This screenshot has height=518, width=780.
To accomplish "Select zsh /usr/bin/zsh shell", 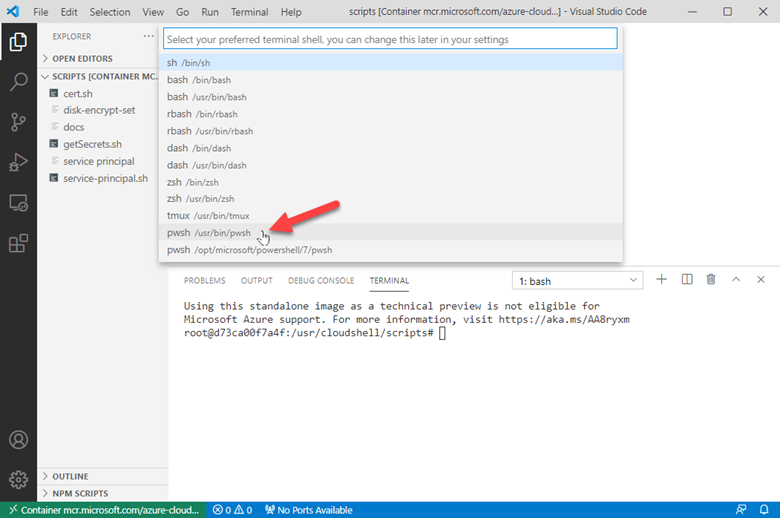I will (x=391, y=199).
